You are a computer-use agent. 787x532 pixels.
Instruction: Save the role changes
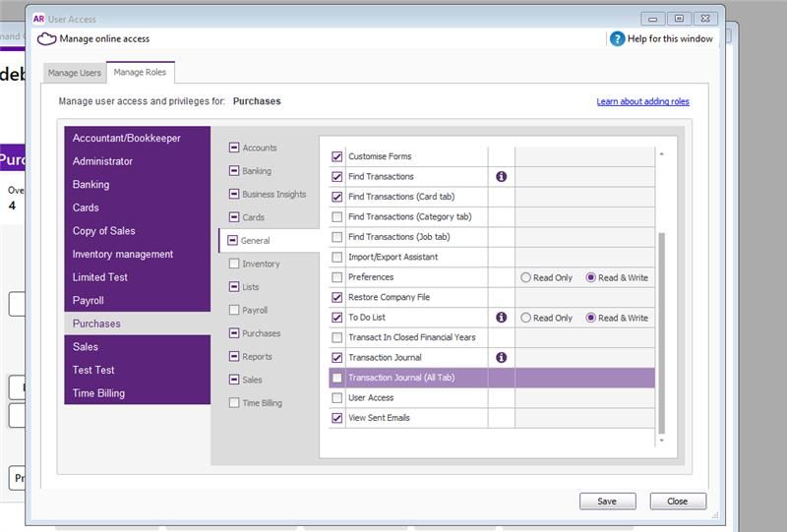607,501
